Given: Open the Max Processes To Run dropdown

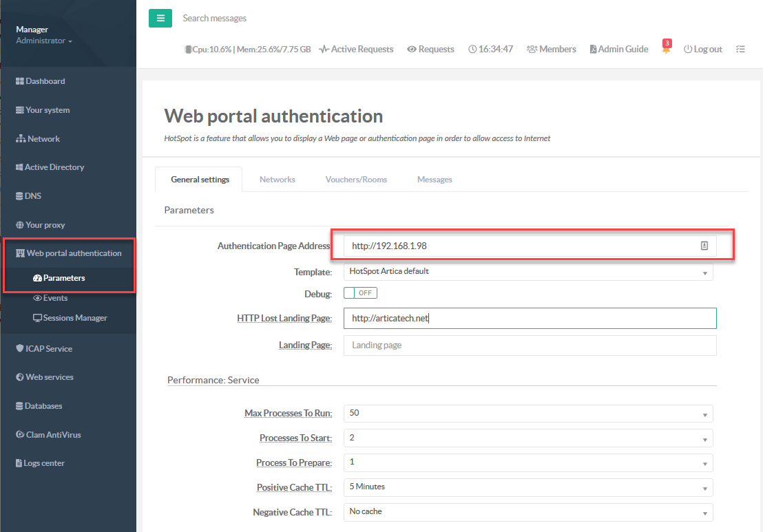Looking at the screenshot, I should click(x=527, y=414).
